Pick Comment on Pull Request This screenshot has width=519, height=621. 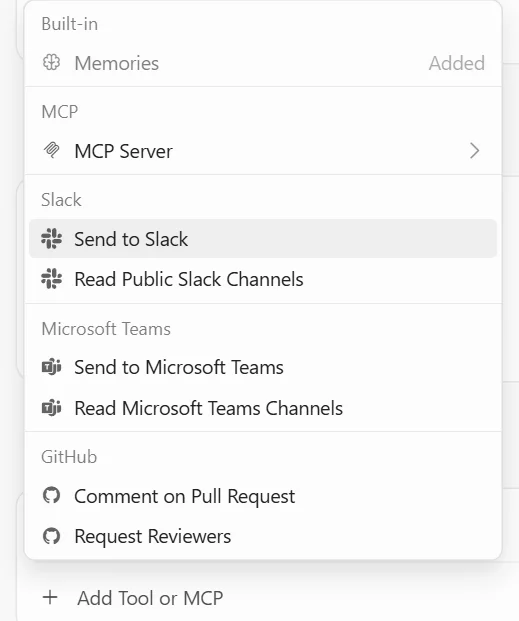(263, 496)
